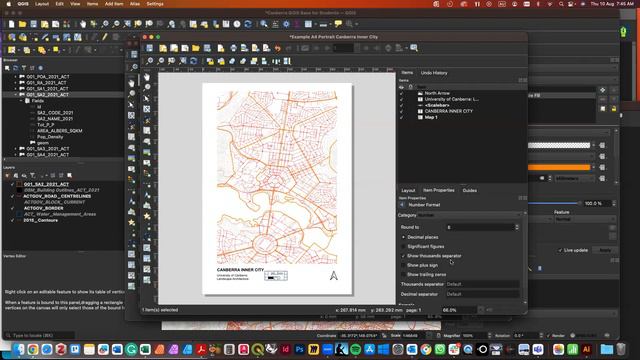Viewport: 640px width, 360px height.
Task: Toggle ACTGOV_ROAD_CENTRELINES layer visibility
Action: pos(12,196)
